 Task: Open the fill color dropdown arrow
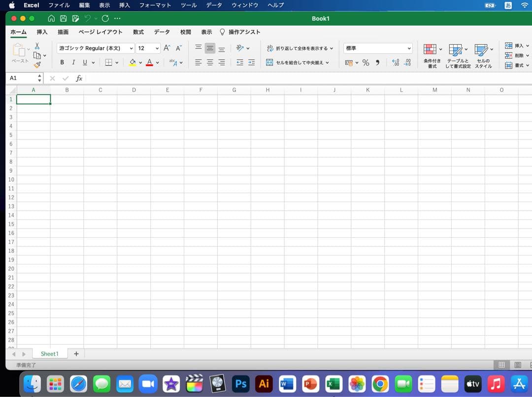pos(140,63)
